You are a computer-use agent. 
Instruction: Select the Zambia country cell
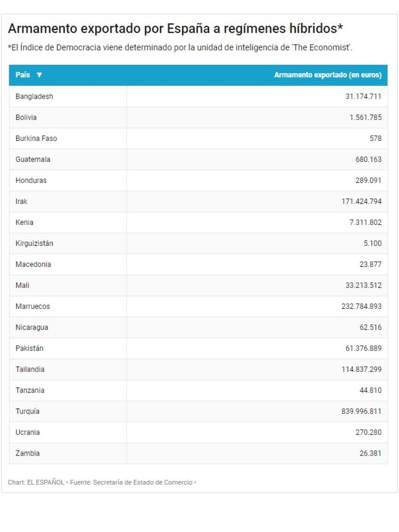click(28, 454)
